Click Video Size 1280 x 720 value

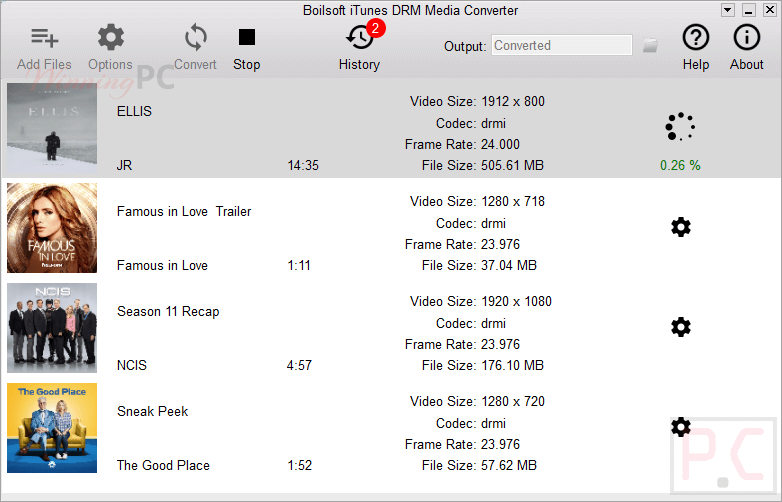513,401
